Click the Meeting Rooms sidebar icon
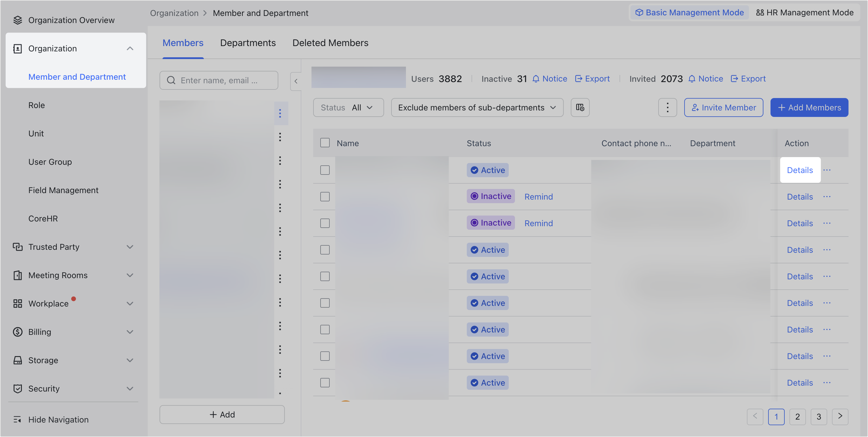This screenshot has width=868, height=437. tap(17, 275)
